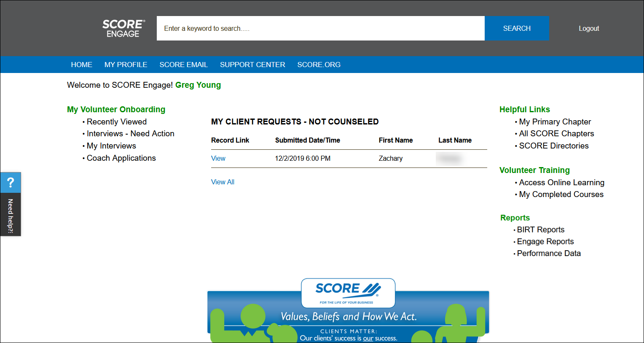Open MY PROFILE in the navigation bar
Screen dimensions: 644x343
pos(126,65)
